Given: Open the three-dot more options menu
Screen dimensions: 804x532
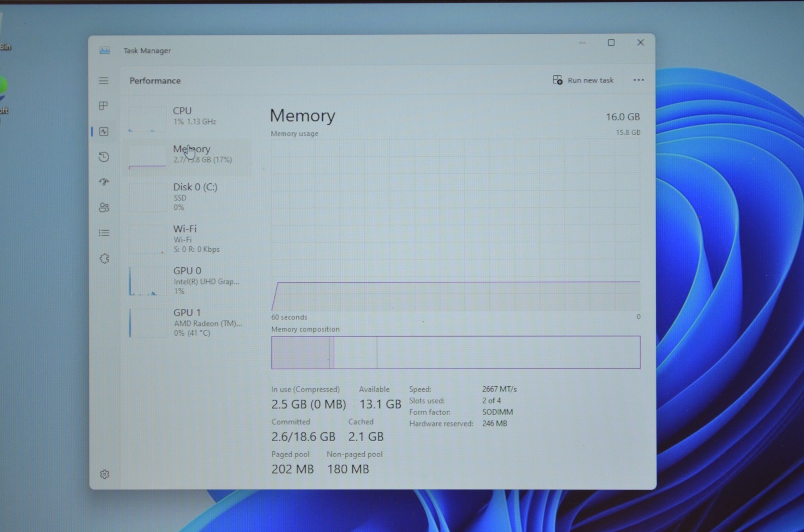Looking at the screenshot, I should point(639,80).
